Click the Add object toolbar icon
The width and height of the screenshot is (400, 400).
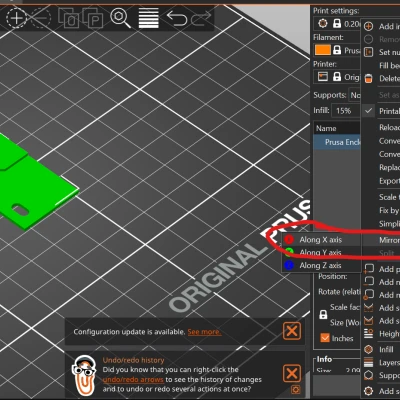point(16,18)
